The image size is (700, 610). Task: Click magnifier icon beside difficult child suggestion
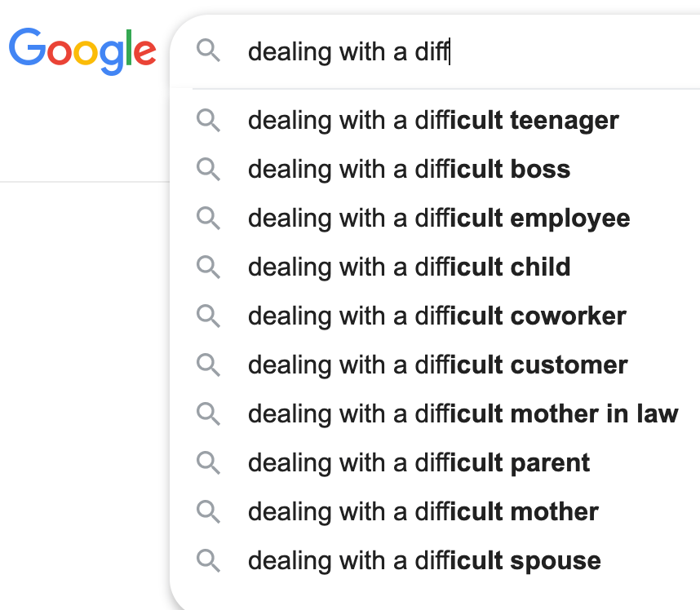209,267
